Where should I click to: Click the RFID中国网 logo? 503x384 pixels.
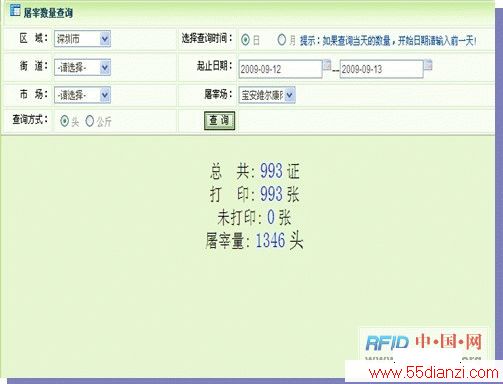[424, 342]
